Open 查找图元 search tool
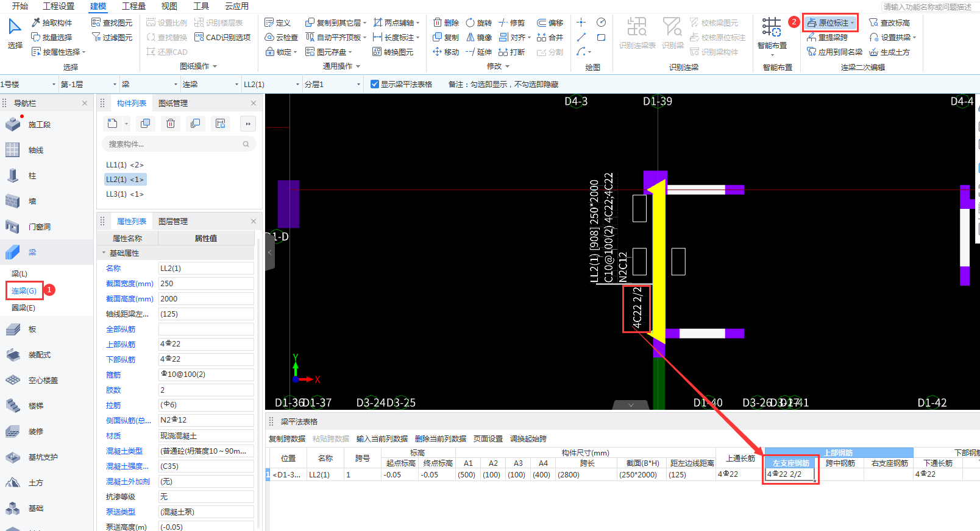This screenshot has width=980, height=531. [112, 23]
